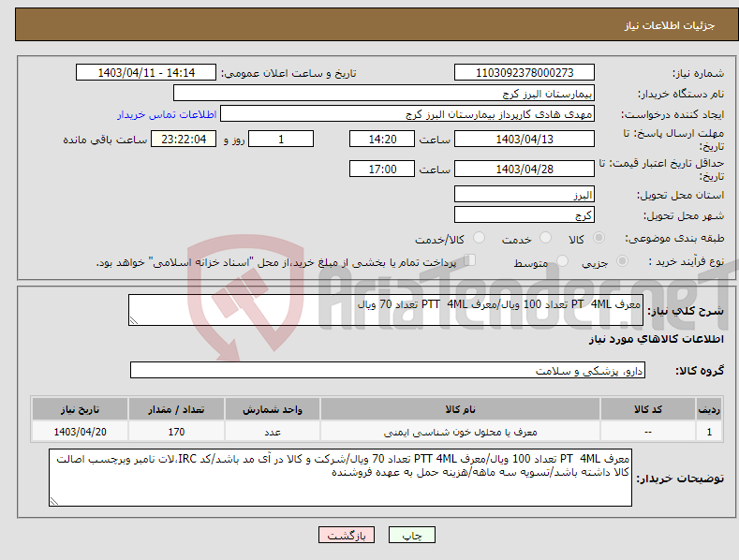Click the price validity date 1403/04/28
Screen dimensions: 739x560
click(x=525, y=169)
